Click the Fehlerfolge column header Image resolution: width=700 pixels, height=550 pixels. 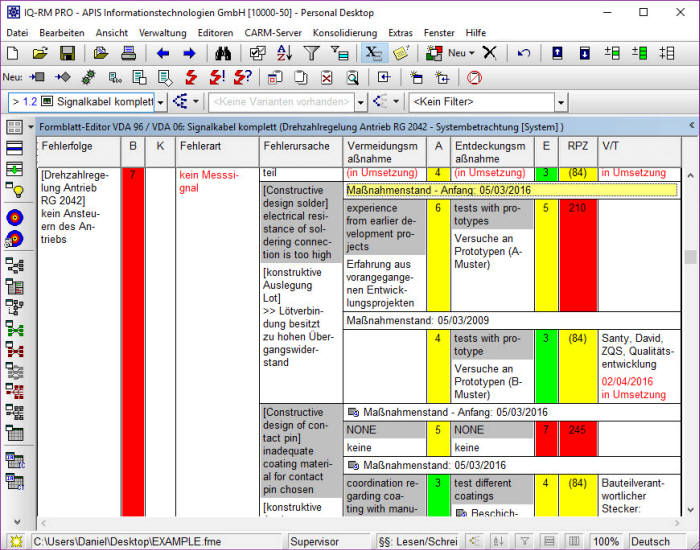[79, 152]
